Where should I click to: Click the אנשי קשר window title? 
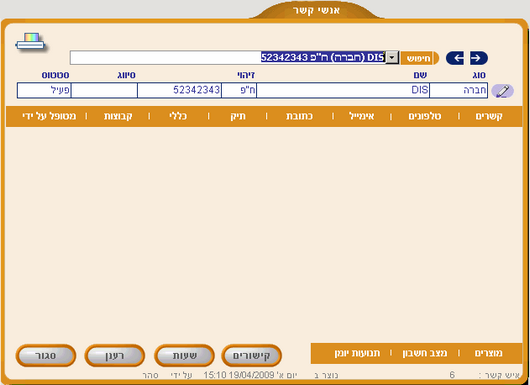click(x=316, y=10)
